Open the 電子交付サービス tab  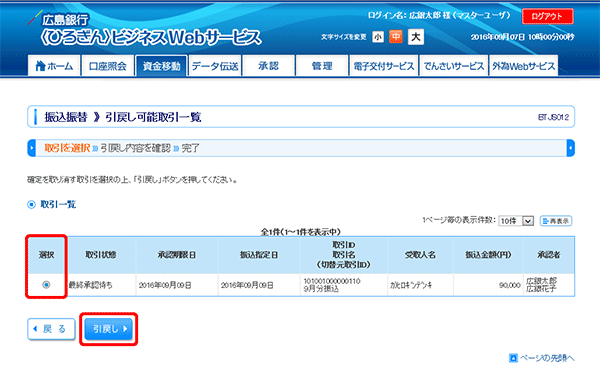(x=383, y=66)
